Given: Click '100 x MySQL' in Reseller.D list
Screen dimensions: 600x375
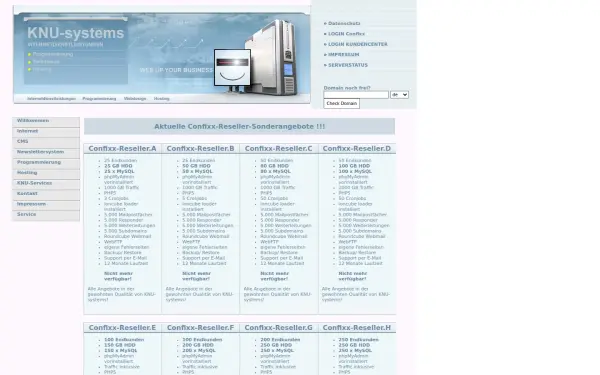Looking at the screenshot, I should (355, 171).
